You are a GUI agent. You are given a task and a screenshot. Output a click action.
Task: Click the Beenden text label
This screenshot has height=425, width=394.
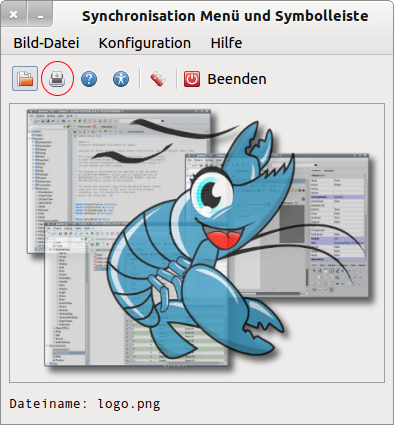point(237,79)
